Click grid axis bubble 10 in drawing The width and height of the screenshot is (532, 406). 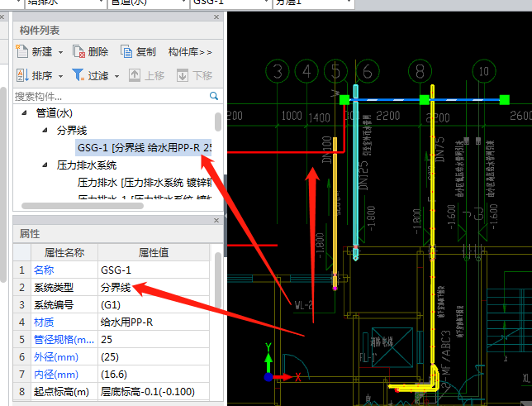[484, 71]
